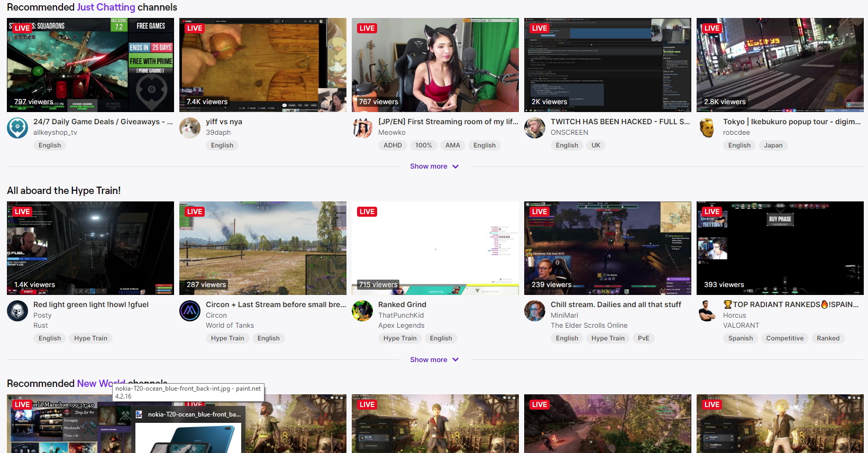Viewport: 868px width, 453px height.
Task: Open ThatPunchKid Ranked Grind thumbnail
Action: (x=435, y=248)
